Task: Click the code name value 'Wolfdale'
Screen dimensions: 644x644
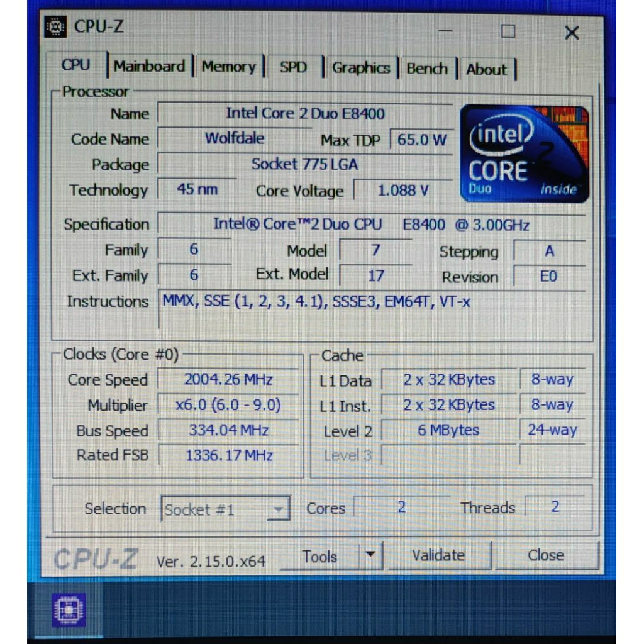Action: click(x=235, y=138)
